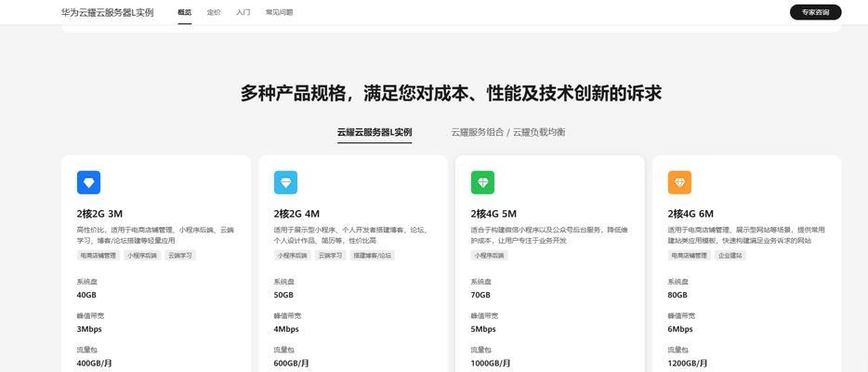
Task: Click the description starting 适合于构建微信小程序
Action: [549, 235]
